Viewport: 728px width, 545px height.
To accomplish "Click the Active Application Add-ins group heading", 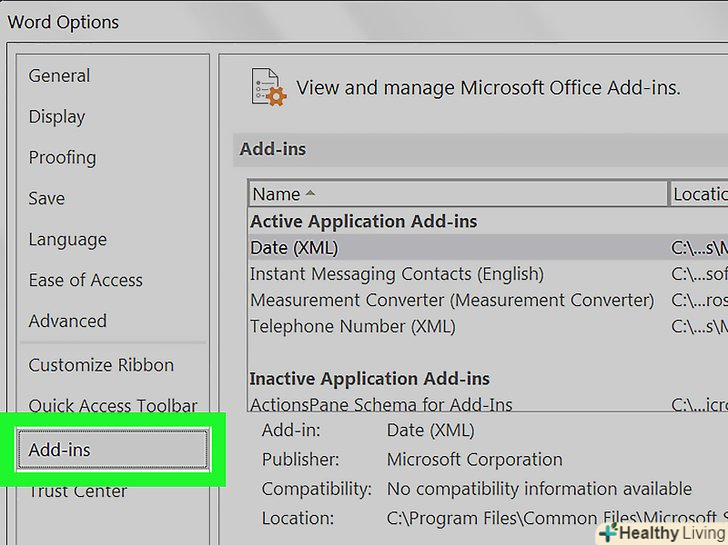I will click(x=363, y=222).
